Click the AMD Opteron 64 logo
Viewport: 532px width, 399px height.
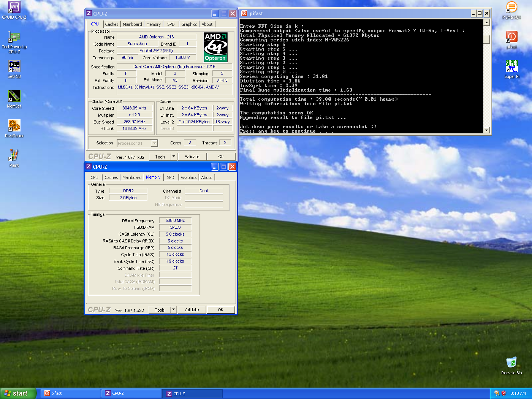(x=215, y=47)
